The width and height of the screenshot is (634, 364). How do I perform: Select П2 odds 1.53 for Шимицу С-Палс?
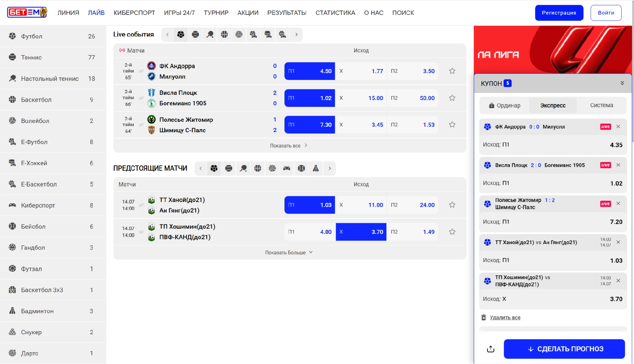pyautogui.click(x=413, y=125)
